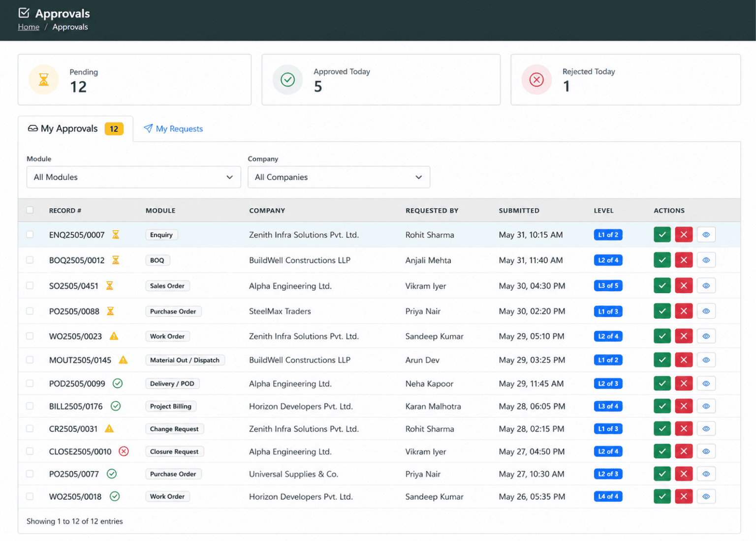Reject record BILL2505/0176
This screenshot has height=541, width=756.
(684, 406)
